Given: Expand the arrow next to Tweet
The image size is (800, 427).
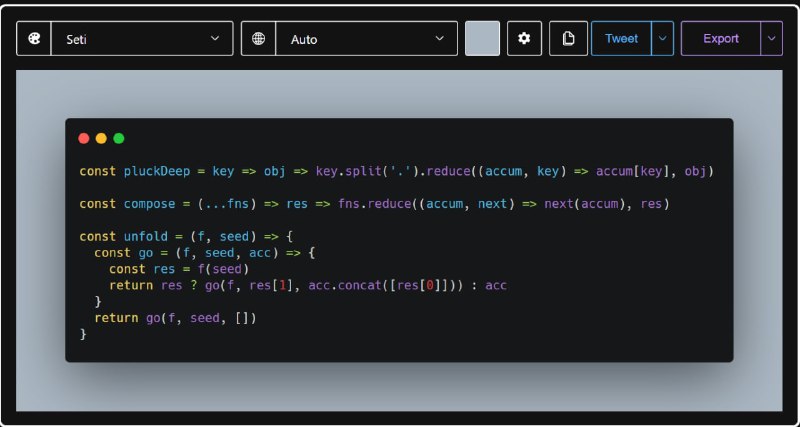Looking at the screenshot, I should [662, 39].
